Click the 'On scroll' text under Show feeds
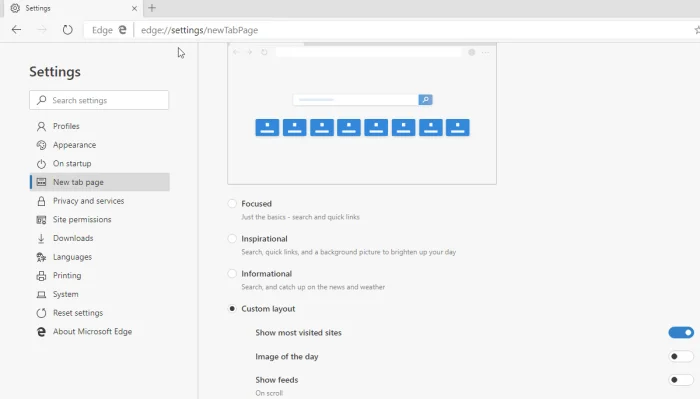The height and width of the screenshot is (399, 700). click(269, 393)
